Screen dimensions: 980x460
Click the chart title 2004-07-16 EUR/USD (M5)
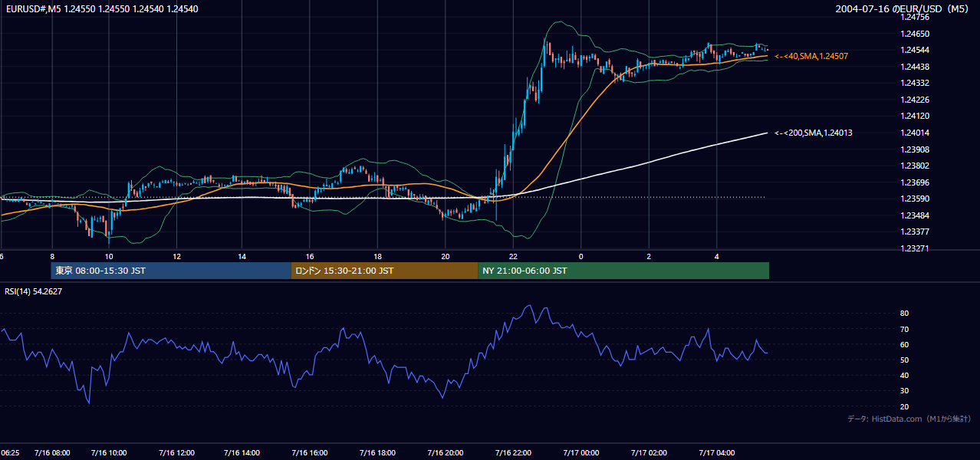click(x=903, y=9)
